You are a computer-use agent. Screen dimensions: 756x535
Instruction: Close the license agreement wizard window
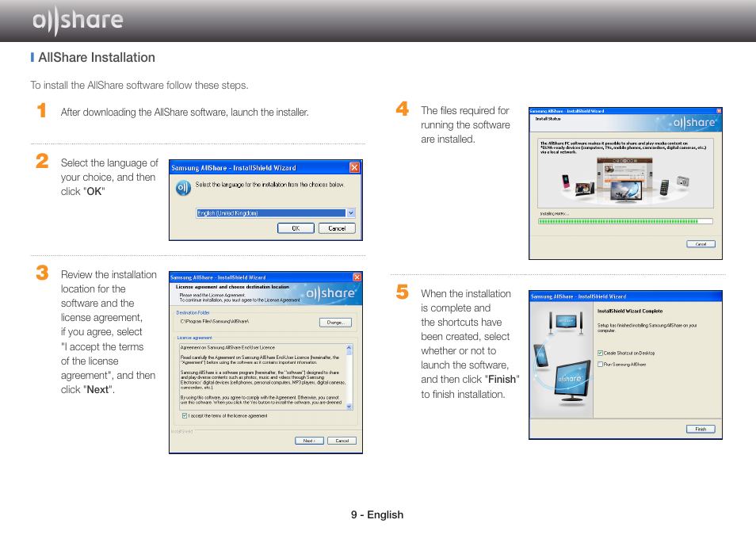pos(357,277)
